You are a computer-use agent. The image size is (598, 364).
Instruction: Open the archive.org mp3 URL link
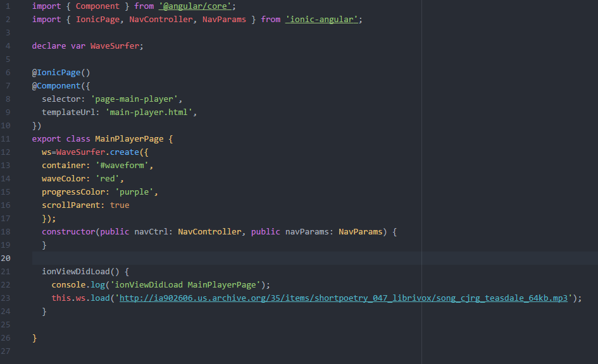tap(344, 298)
